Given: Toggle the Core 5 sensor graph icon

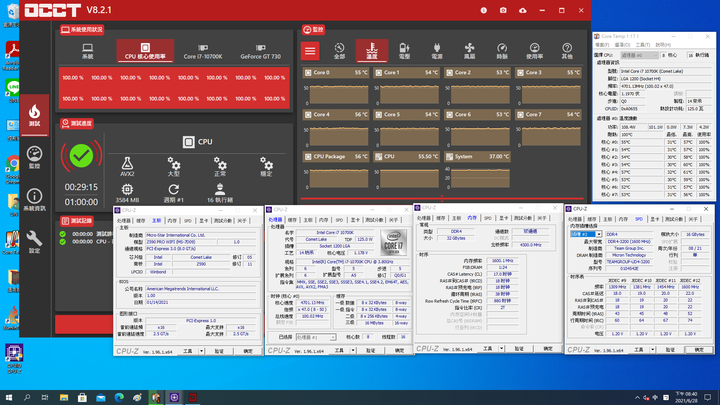Looking at the screenshot, I should coord(379,114).
